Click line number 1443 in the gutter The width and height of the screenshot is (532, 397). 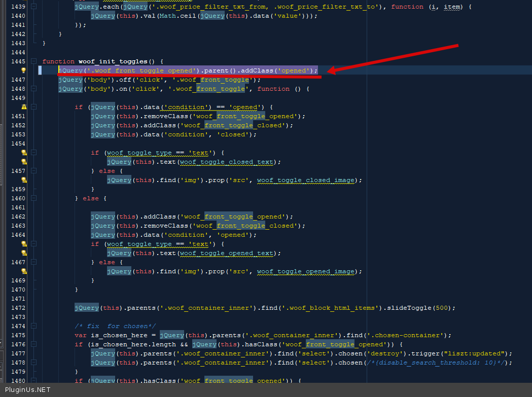pyautogui.click(x=18, y=43)
